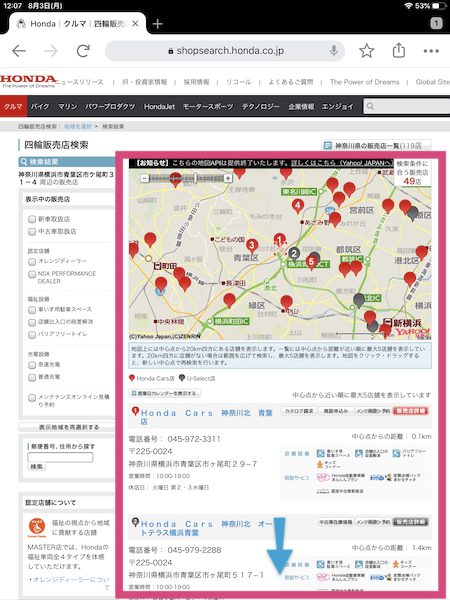Image resolution: width=450 pixels, height=600 pixels.
Task: Tap the microphone icon in address bar
Action: 334,51
